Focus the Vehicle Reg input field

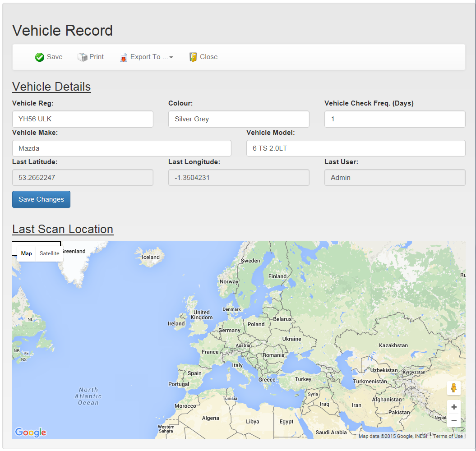[x=83, y=119]
